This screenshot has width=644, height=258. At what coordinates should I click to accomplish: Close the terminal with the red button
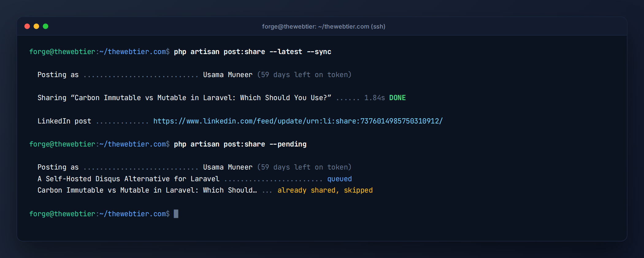27,26
